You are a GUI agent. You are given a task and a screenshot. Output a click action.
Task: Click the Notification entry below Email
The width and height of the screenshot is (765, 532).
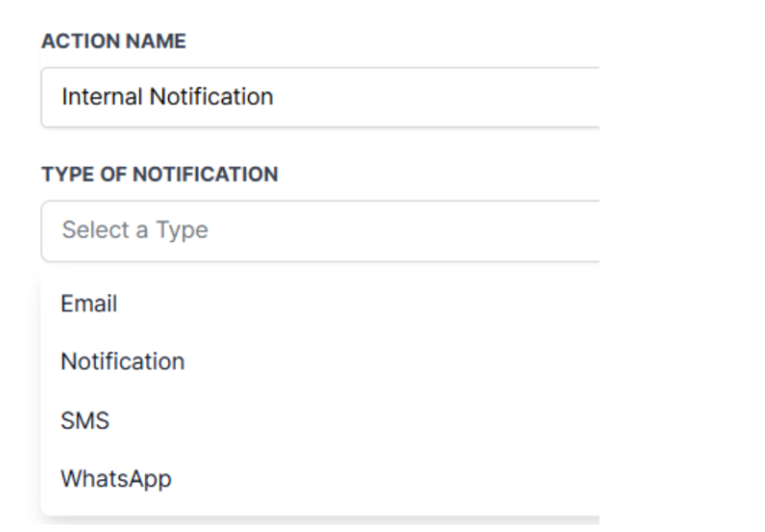(122, 362)
